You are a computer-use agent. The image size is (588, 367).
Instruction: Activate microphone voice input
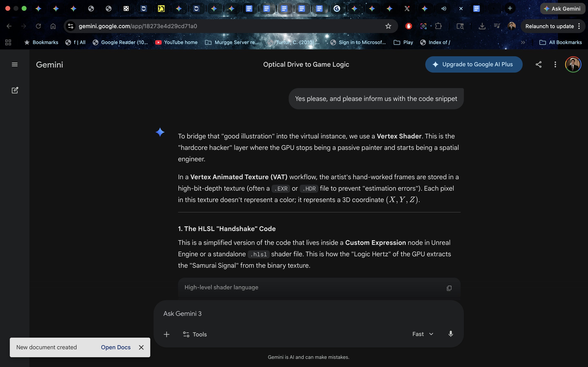pyautogui.click(x=450, y=334)
